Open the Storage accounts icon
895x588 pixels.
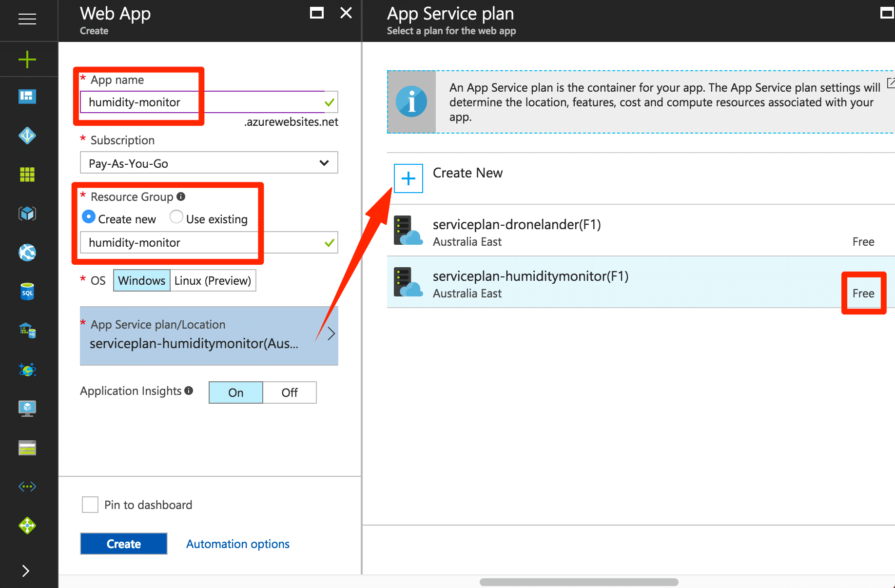coord(27,448)
